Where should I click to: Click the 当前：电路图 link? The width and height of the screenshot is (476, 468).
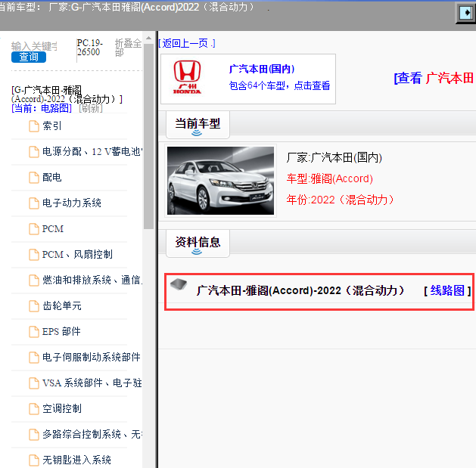42,108
